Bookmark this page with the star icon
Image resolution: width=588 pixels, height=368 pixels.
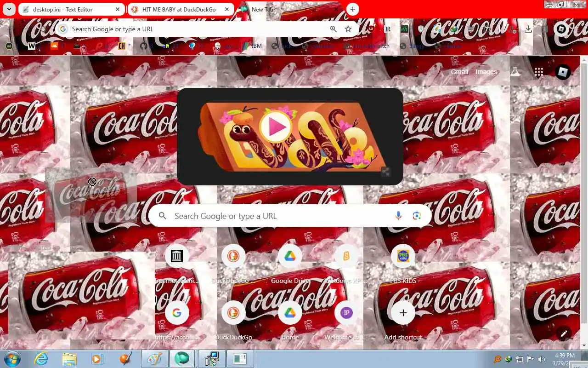click(x=348, y=29)
